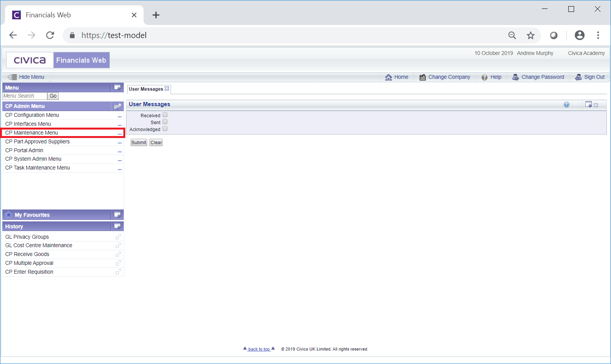Open CP Multiple Approval popout icon
Viewport: 611px width, 364px height.
point(118,263)
